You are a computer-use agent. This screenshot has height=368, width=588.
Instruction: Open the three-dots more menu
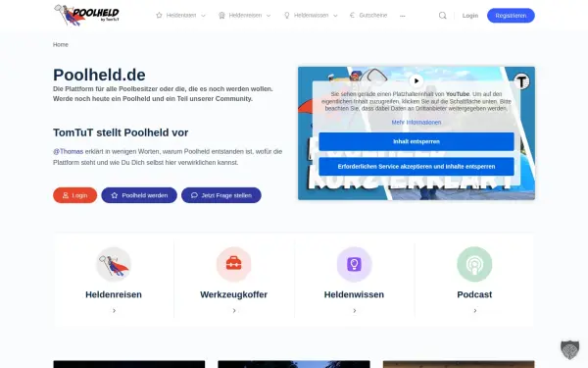pyautogui.click(x=403, y=16)
